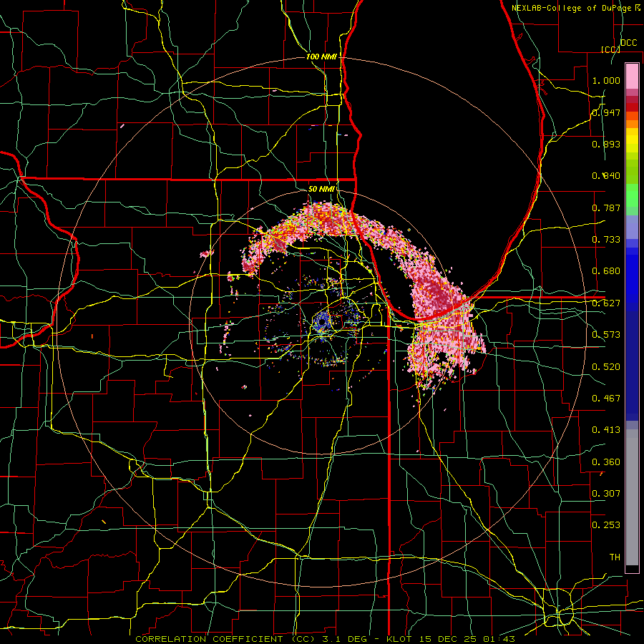Image resolution: width=644 pixels, height=644 pixels.
Task: Click the [CC] color scale heading
Action: coord(610,49)
